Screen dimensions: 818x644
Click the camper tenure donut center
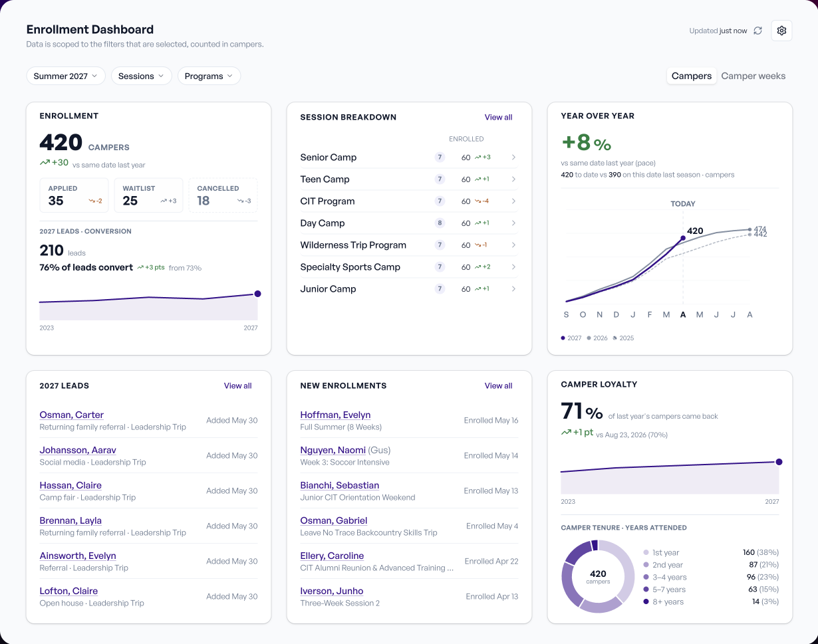(598, 576)
